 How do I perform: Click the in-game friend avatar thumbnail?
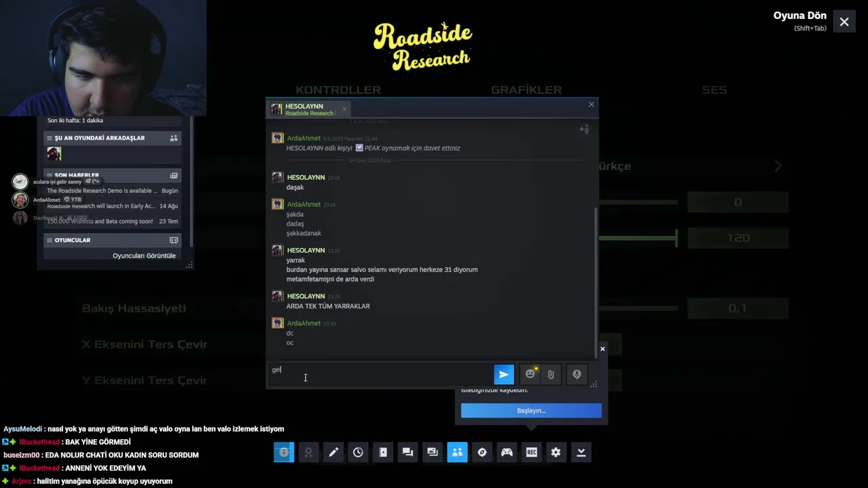[54, 155]
